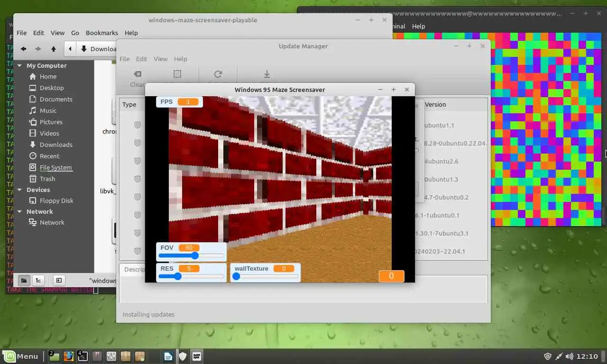Click the LibreOffice Writer taskbar icon
Viewport: 607px width, 364px height.
point(168,356)
